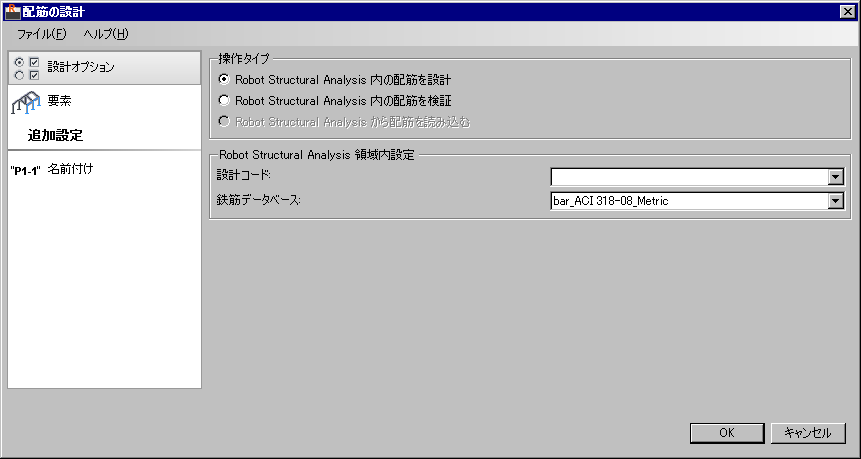
Task: Select the 設計オプション page in the sidebar
Action: [x=104, y=68]
